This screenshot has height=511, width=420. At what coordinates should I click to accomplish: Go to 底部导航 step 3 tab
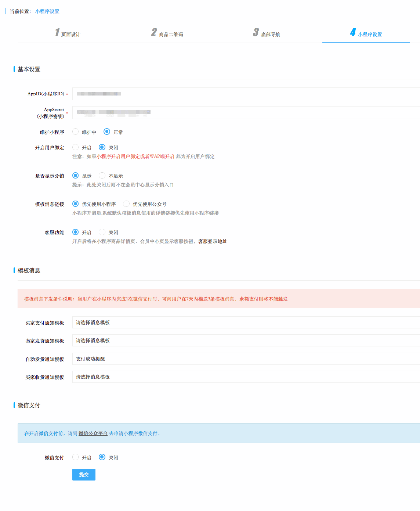(267, 33)
